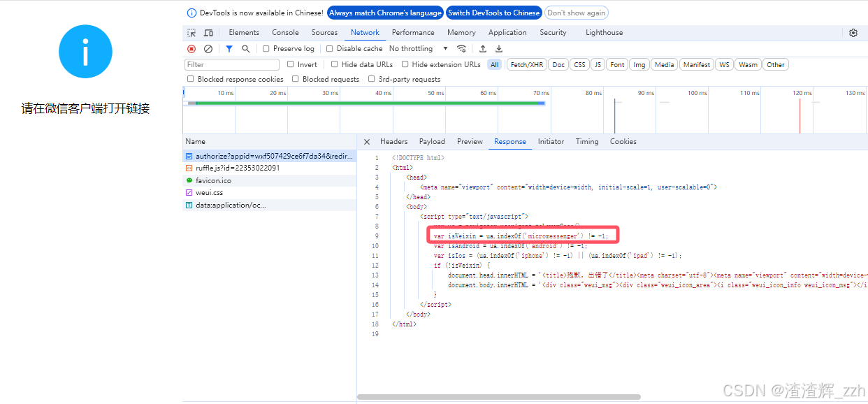868x404 pixels.
Task: Import HAR file upload icon
Action: (x=483, y=49)
